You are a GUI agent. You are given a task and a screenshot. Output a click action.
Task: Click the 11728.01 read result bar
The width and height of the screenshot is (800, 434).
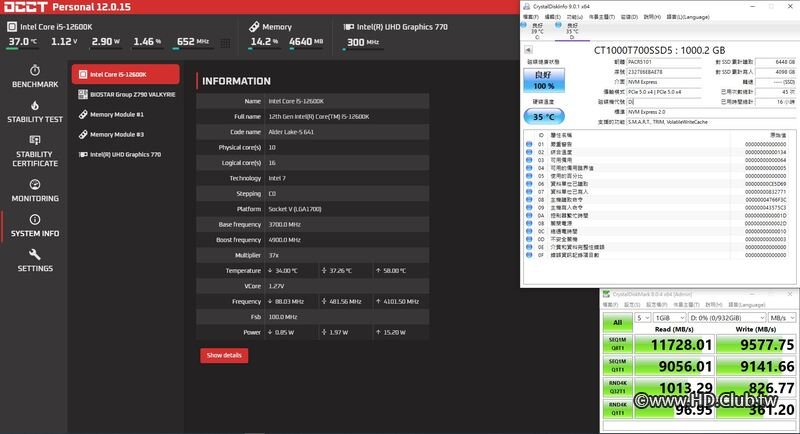click(673, 344)
